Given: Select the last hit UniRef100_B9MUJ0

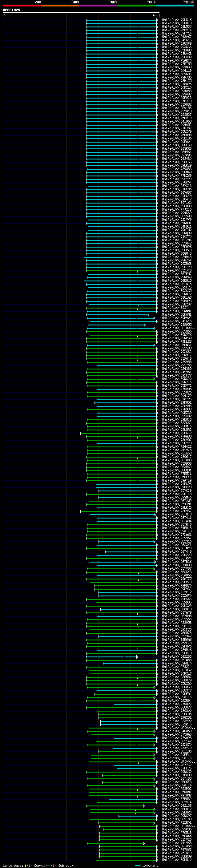Looking at the screenshot, I should 176,860.
